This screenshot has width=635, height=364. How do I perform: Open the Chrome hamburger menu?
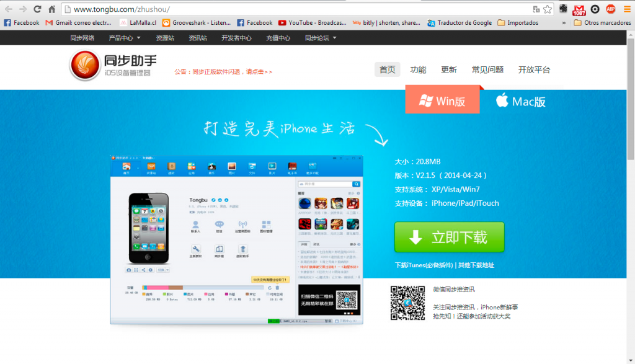pos(626,9)
